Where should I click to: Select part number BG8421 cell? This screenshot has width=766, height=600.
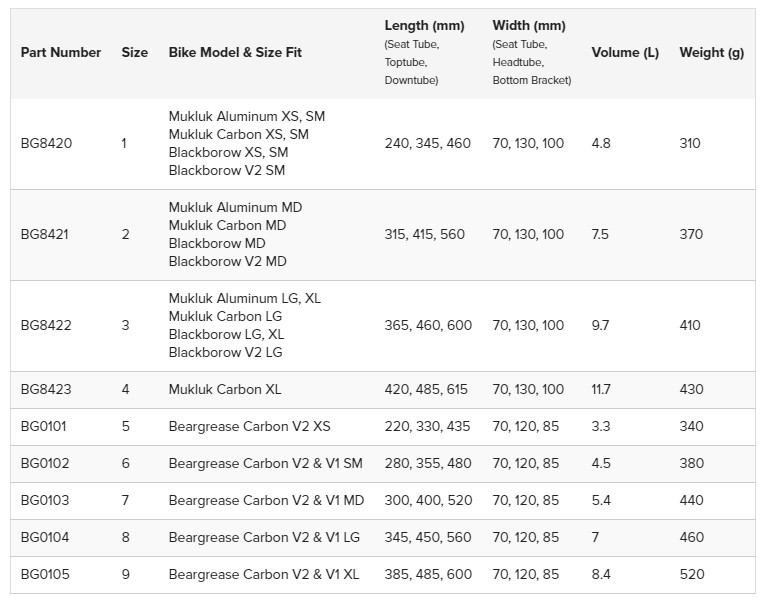pos(46,235)
